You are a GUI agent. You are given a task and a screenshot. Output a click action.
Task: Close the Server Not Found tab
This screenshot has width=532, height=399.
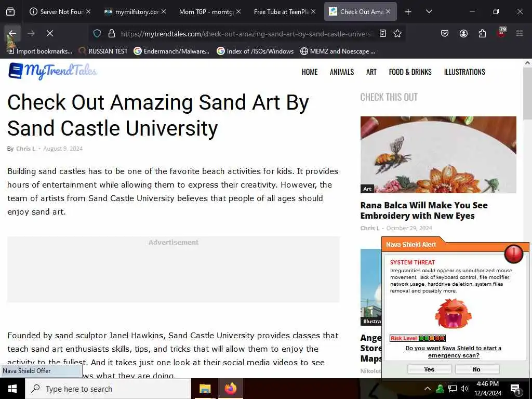pyautogui.click(x=88, y=12)
